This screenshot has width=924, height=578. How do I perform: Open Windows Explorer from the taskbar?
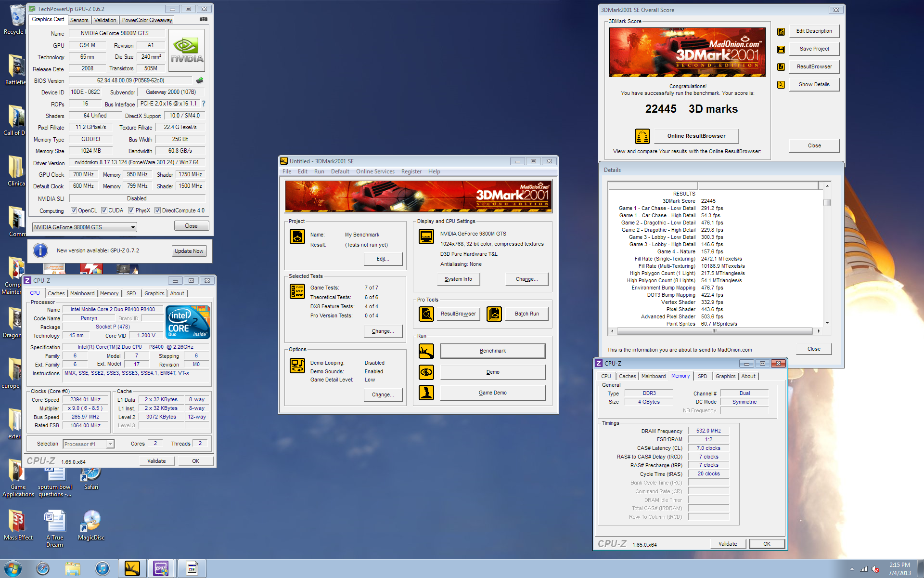tap(73, 569)
